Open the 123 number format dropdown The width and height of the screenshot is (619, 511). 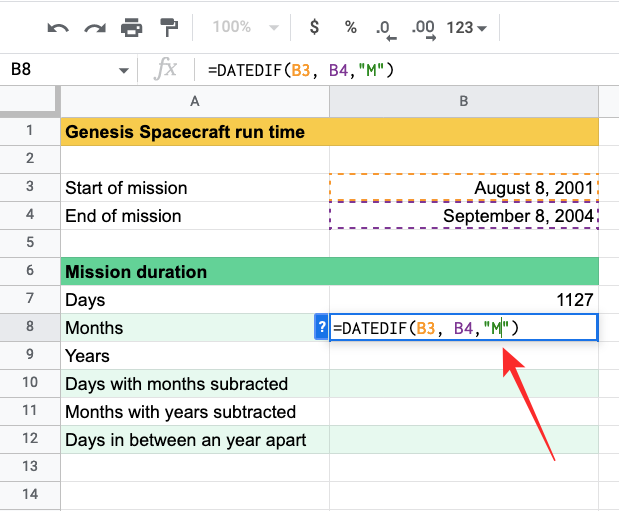pos(467,27)
